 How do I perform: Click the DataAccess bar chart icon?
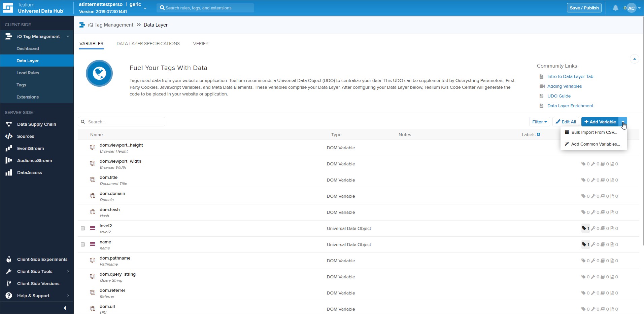(9, 172)
